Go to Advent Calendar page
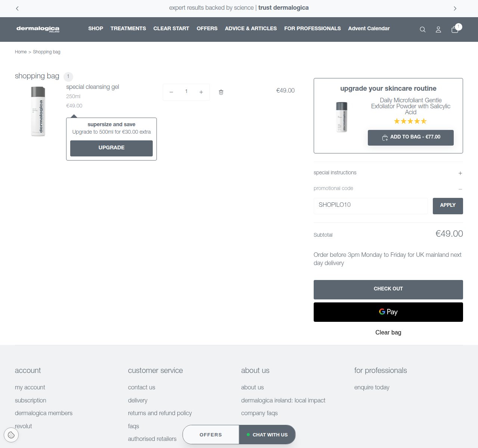The width and height of the screenshot is (478, 448). tap(369, 28)
